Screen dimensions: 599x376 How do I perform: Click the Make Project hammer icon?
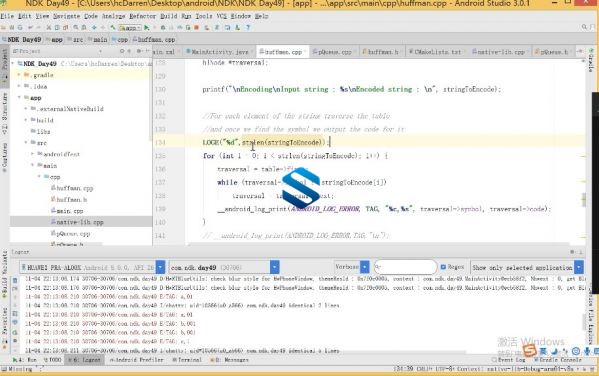pyautogui.click(x=113, y=28)
